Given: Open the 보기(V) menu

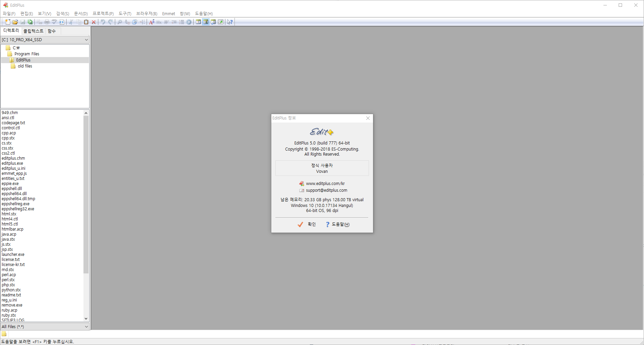Looking at the screenshot, I should tap(45, 14).
